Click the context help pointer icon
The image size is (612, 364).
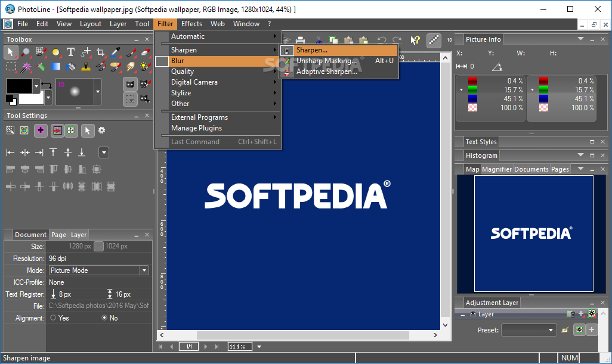point(415,40)
